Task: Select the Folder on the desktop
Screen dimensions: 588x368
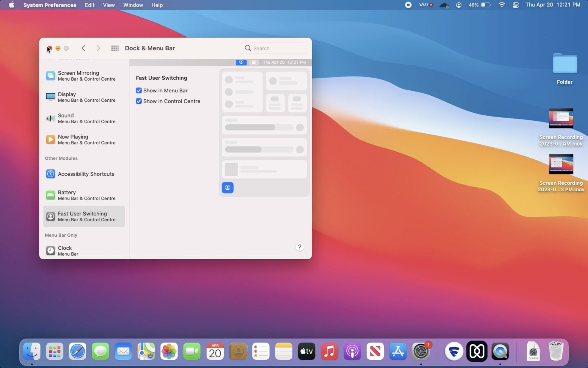Action: pyautogui.click(x=565, y=64)
